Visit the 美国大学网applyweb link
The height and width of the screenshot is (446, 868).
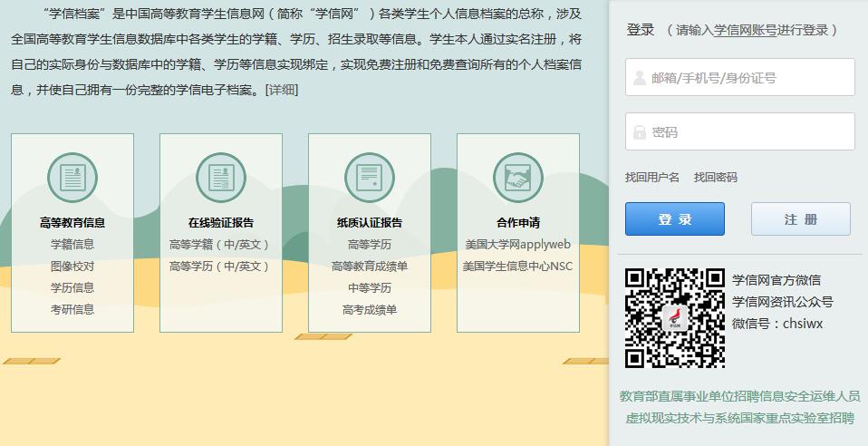pos(517,244)
